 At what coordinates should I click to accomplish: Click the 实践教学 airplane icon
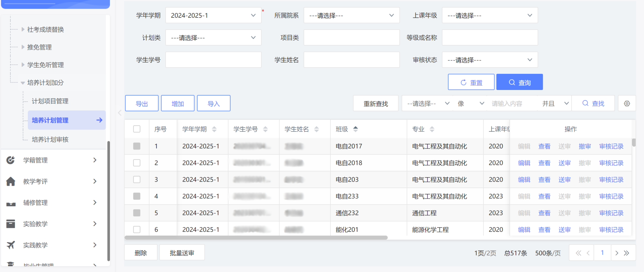(11, 245)
